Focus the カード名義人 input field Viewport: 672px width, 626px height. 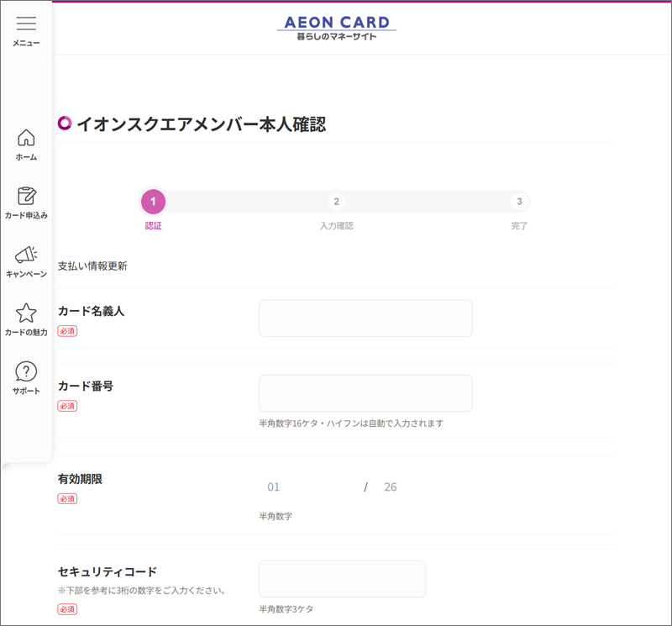(x=365, y=318)
